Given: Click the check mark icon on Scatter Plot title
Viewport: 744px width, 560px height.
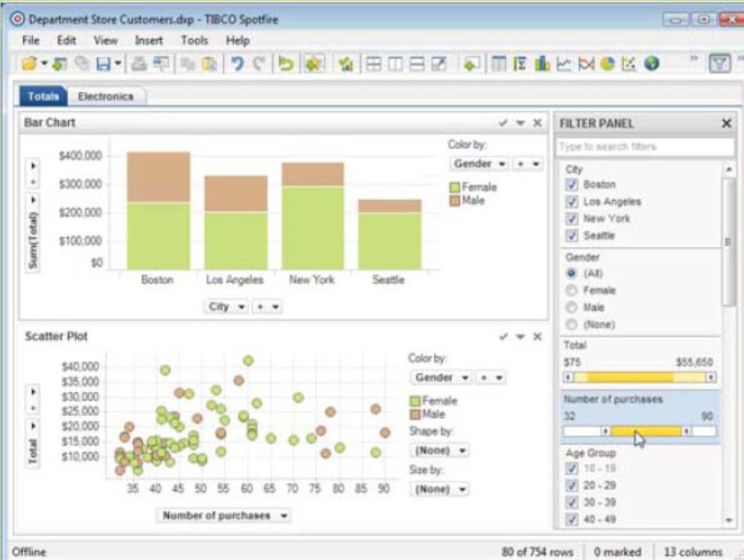Looking at the screenshot, I should pos(504,336).
